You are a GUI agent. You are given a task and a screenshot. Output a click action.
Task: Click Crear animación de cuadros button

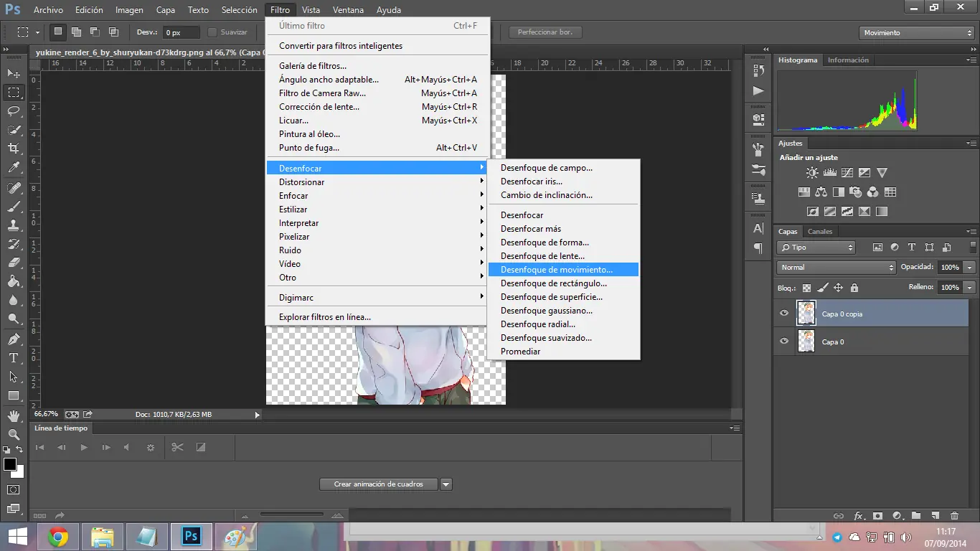[379, 484]
